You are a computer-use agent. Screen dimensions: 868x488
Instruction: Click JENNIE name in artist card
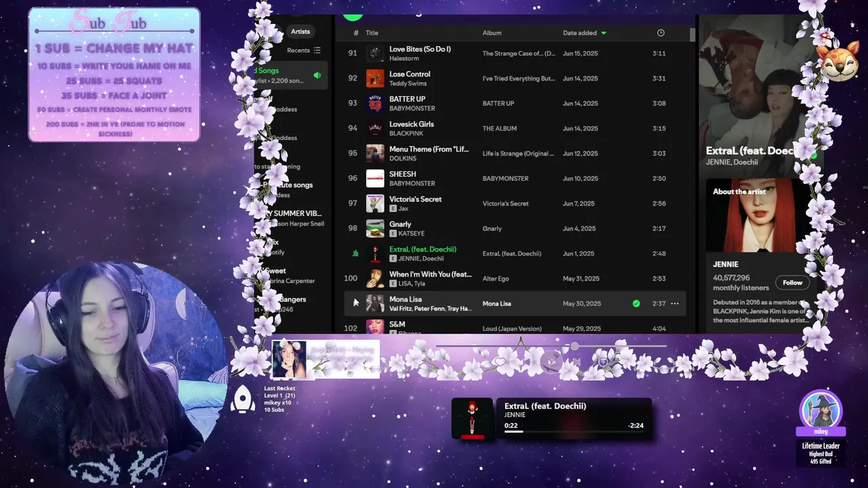pyautogui.click(x=726, y=264)
